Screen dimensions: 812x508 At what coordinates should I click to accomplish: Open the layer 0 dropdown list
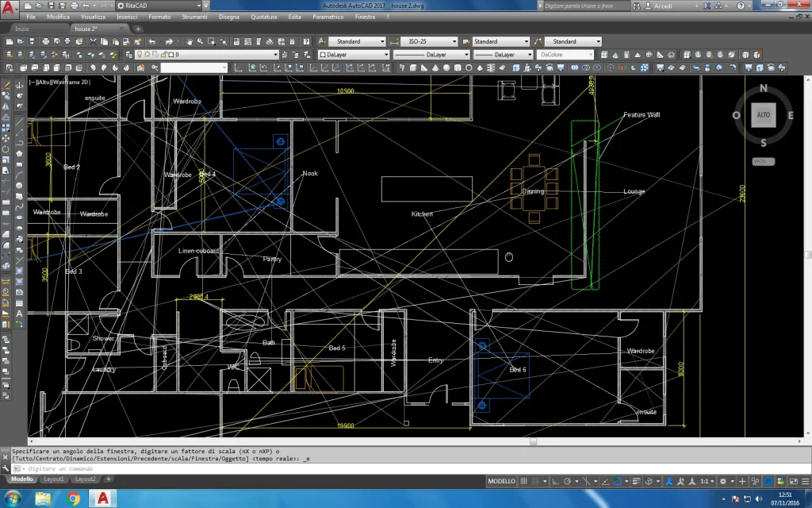[x=275, y=54]
